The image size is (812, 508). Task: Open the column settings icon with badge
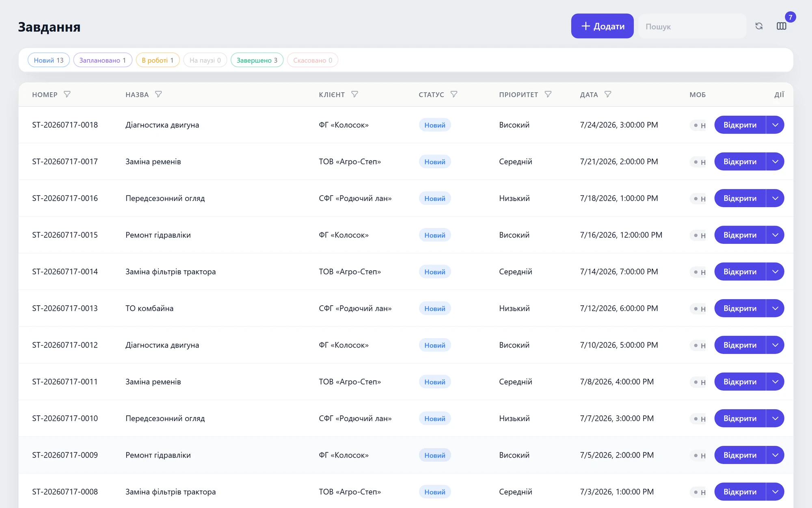[x=782, y=26]
